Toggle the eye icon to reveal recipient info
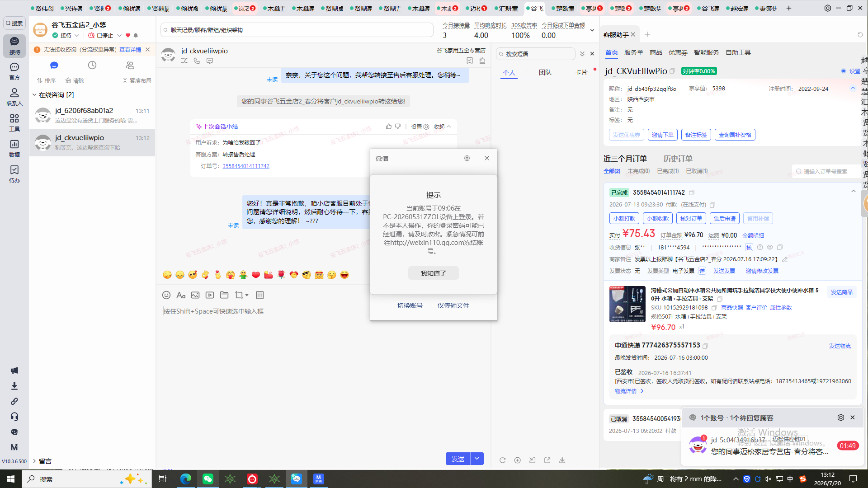Screen dimensions: 868x488 pyautogui.click(x=770, y=248)
